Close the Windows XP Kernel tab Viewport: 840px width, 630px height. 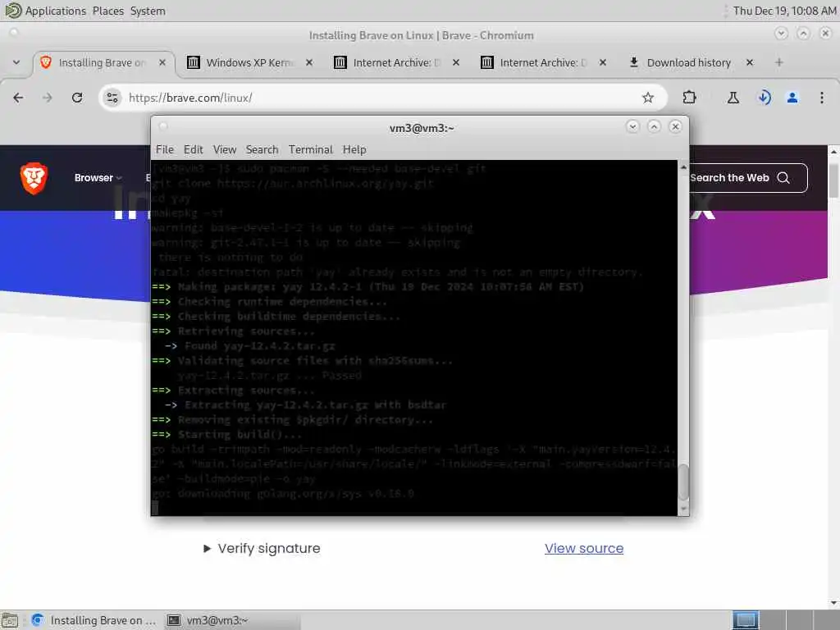click(309, 62)
